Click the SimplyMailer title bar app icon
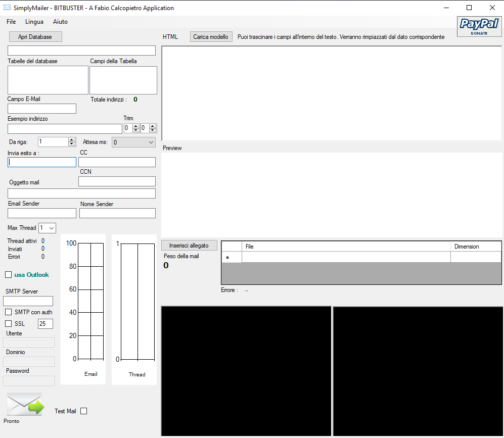This screenshot has width=504, height=438. coord(7,8)
